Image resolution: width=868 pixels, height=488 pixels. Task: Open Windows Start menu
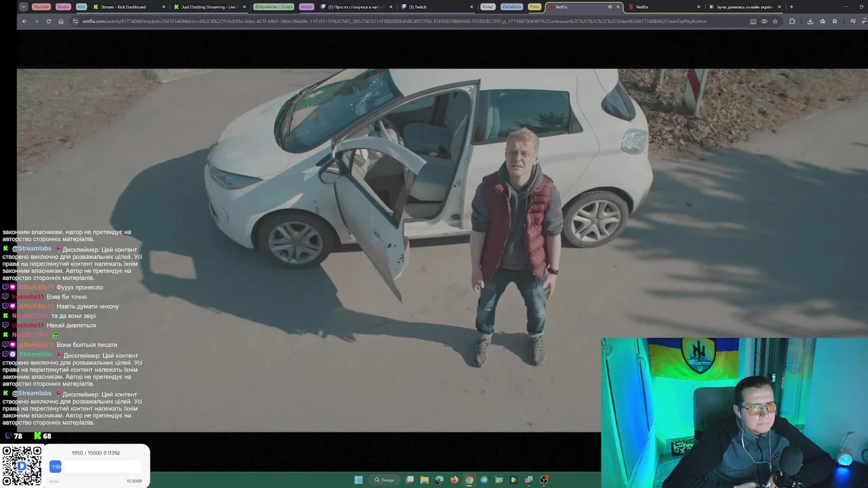[x=358, y=480]
